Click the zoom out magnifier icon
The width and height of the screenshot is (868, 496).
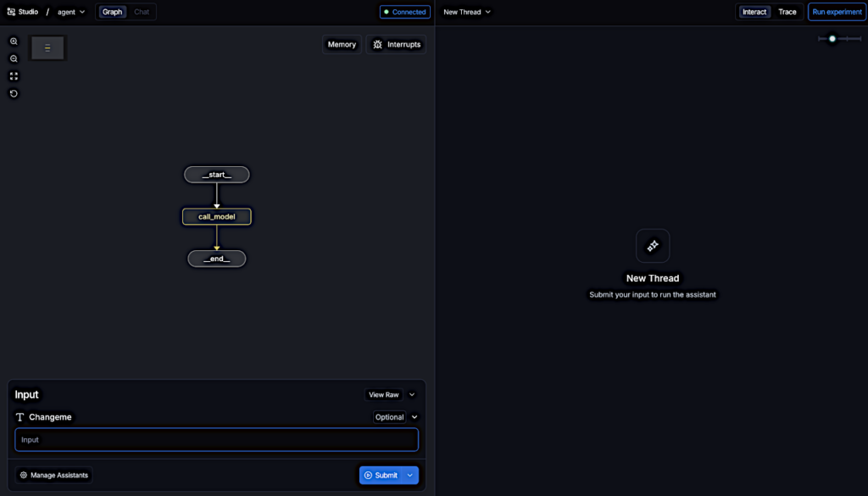click(x=14, y=59)
